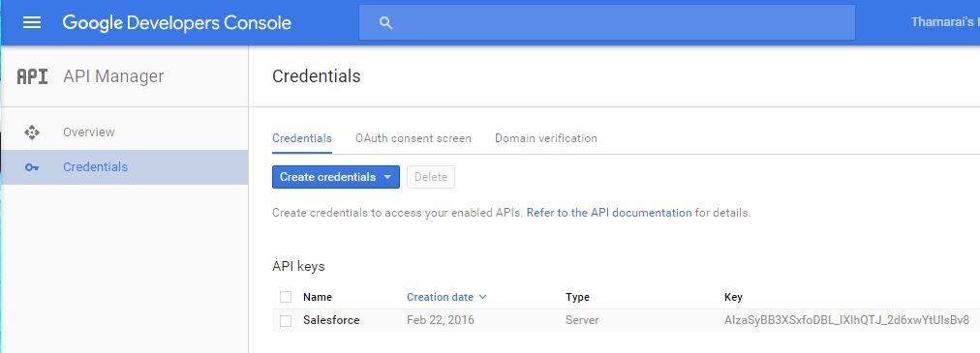
Task: Click the Feb 22, 2016 date cell
Action: (440, 320)
